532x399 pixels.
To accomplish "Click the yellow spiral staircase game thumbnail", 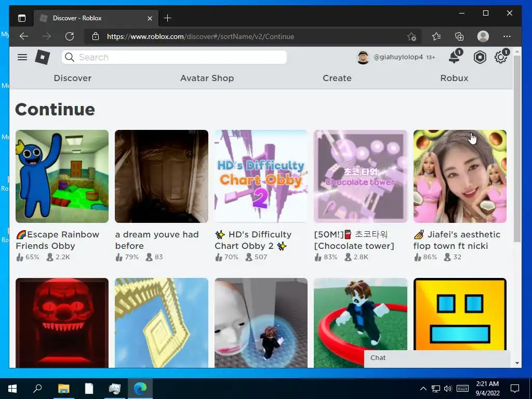I will 162,323.
